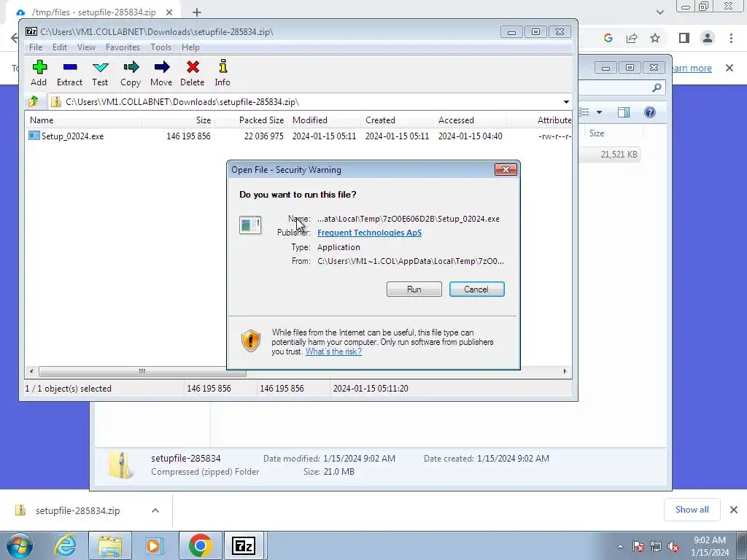
Task: Go up one folder level in 7-Zip
Action: tap(34, 101)
